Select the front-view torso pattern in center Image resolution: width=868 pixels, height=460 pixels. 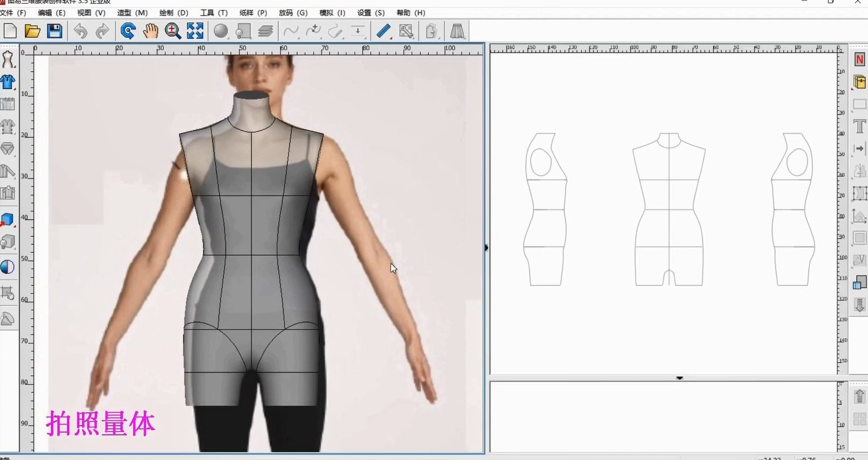pos(669,210)
